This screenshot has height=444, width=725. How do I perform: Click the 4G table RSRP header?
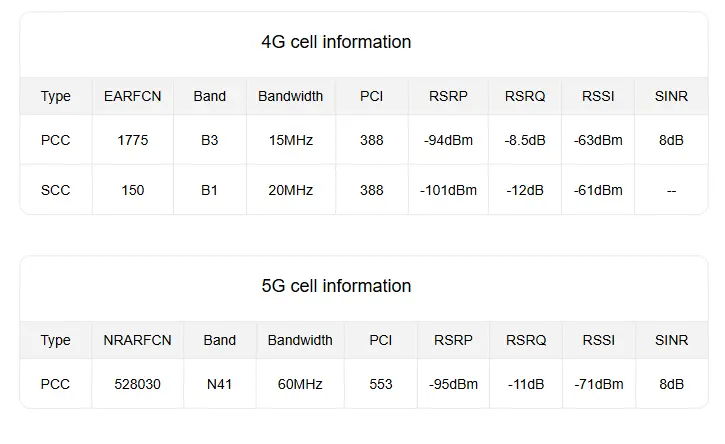448,96
